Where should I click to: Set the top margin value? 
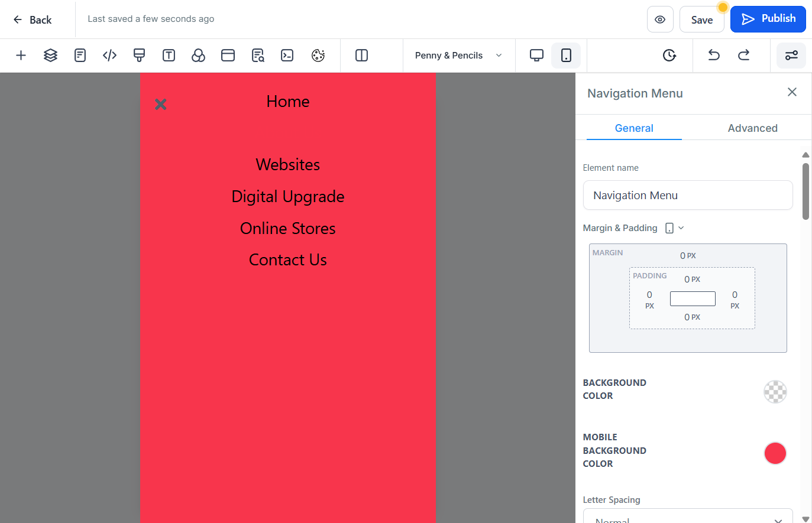[688, 256]
